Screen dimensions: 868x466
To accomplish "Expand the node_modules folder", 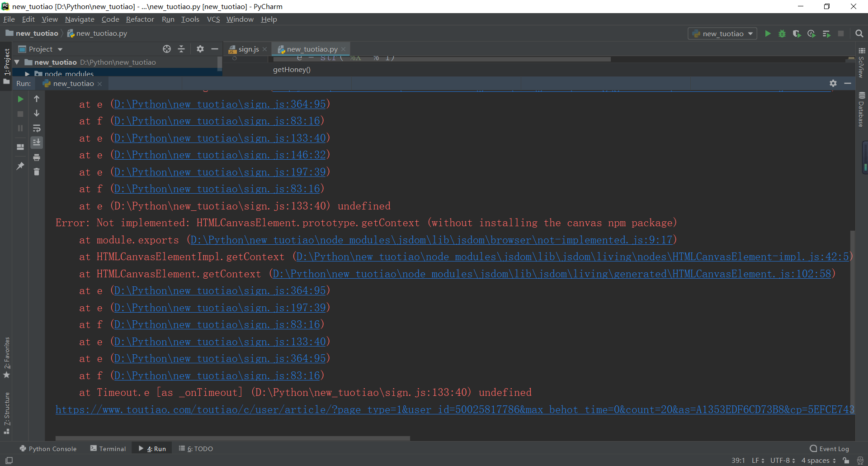I will [x=27, y=73].
